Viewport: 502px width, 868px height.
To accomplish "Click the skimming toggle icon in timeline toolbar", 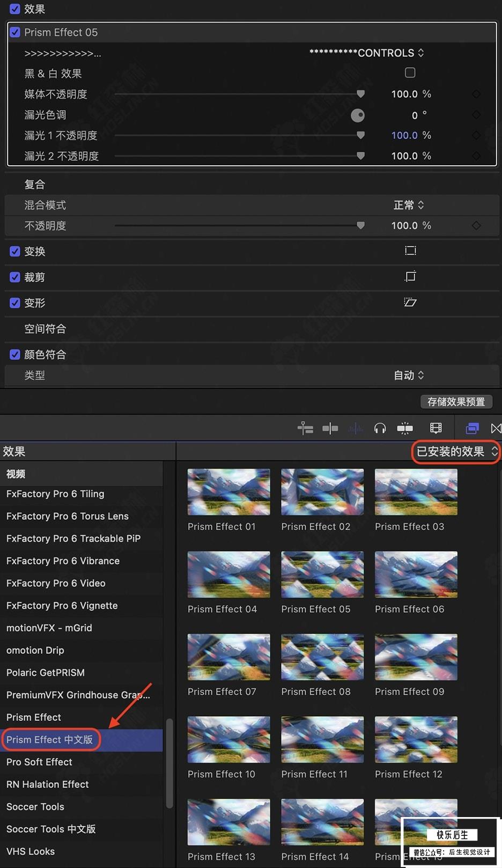I will 330,428.
